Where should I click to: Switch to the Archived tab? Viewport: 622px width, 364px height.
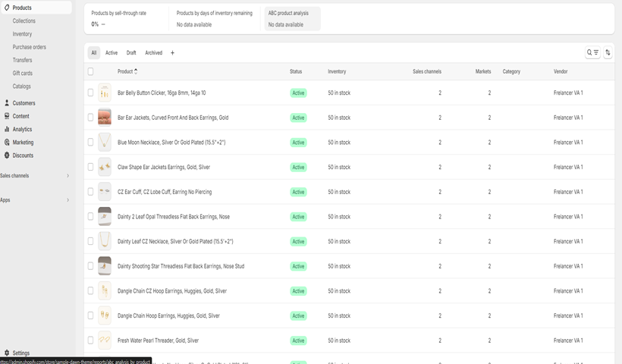tap(153, 53)
